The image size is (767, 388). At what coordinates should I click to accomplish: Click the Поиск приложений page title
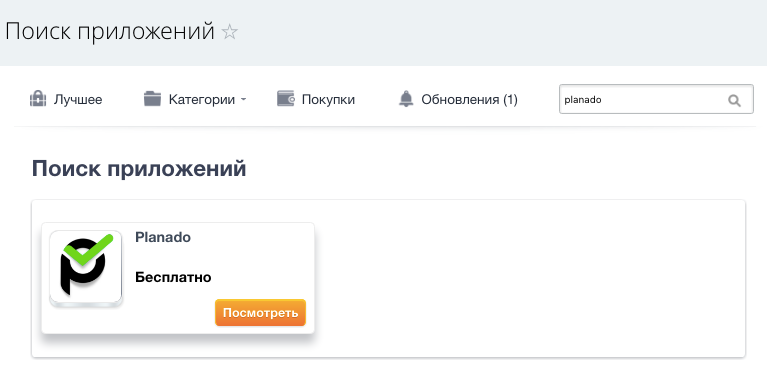click(110, 31)
